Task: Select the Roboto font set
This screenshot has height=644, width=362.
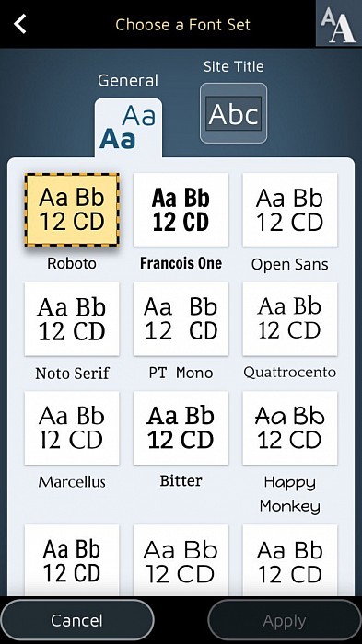Action: (x=72, y=210)
